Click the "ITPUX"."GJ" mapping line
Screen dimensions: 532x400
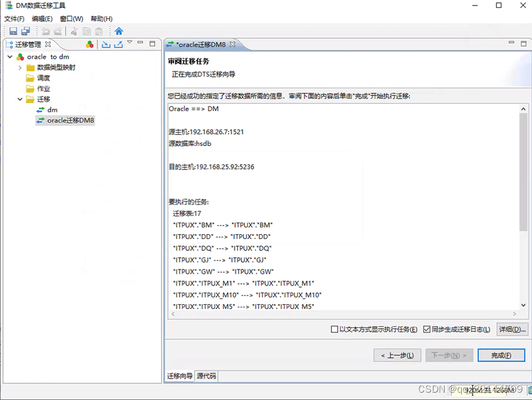220,260
